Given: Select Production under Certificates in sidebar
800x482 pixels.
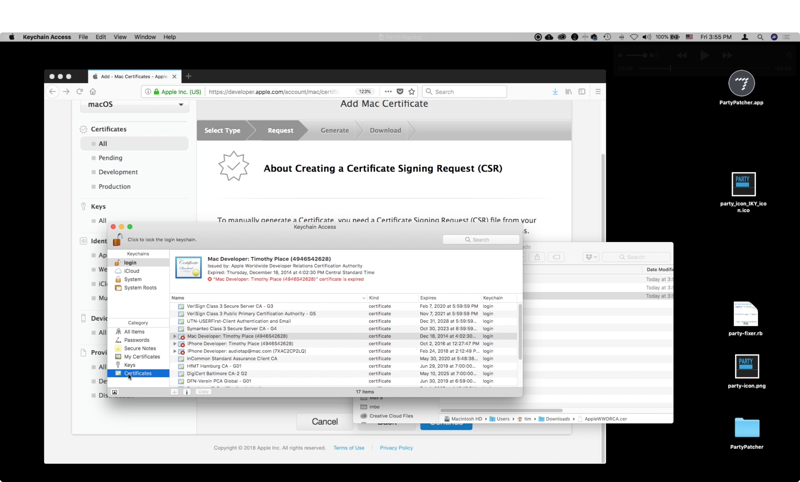Looking at the screenshot, I should pos(114,187).
